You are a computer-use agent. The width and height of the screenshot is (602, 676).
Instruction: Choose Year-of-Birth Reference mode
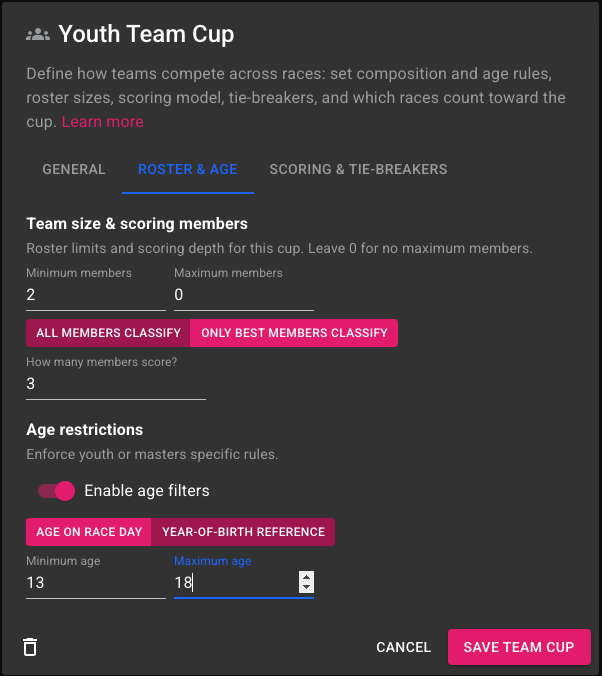(x=243, y=532)
